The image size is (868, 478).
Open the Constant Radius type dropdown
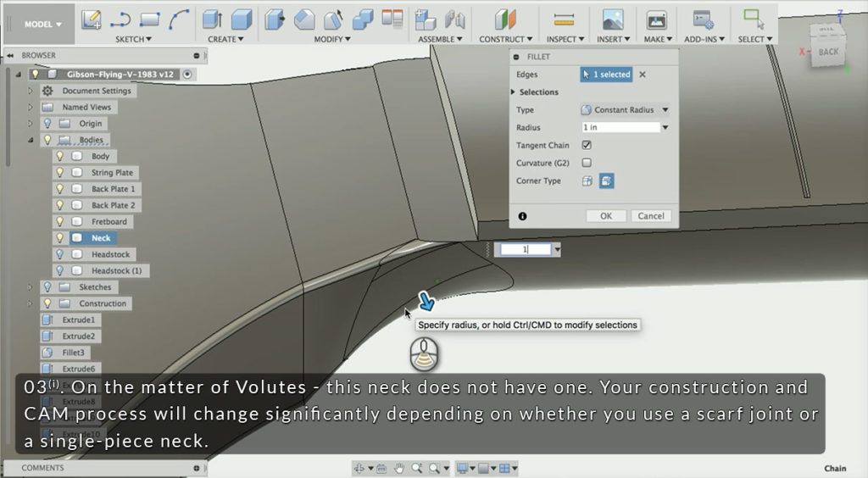(x=625, y=110)
